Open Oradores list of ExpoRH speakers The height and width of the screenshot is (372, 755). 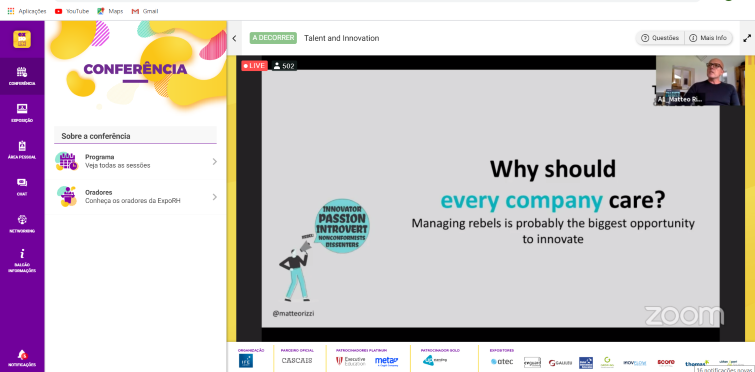135,196
